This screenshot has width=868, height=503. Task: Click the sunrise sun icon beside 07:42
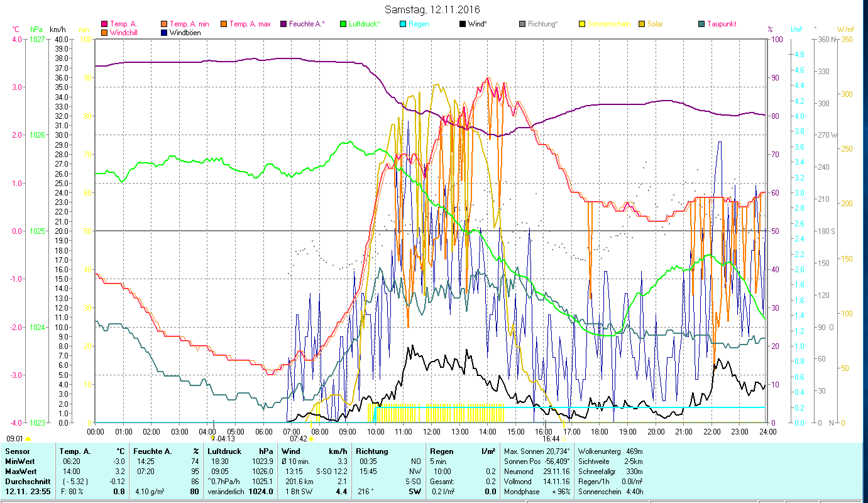pos(311,439)
